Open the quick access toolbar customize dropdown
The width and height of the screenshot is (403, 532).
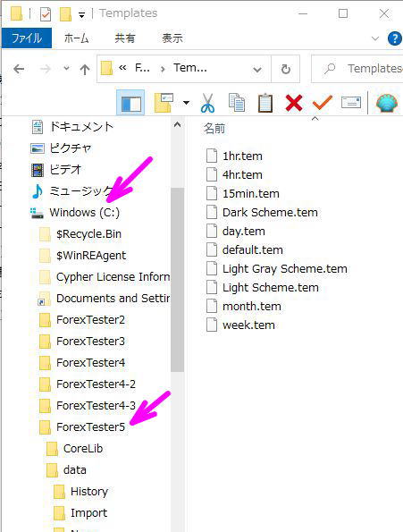pyautogui.click(x=81, y=15)
